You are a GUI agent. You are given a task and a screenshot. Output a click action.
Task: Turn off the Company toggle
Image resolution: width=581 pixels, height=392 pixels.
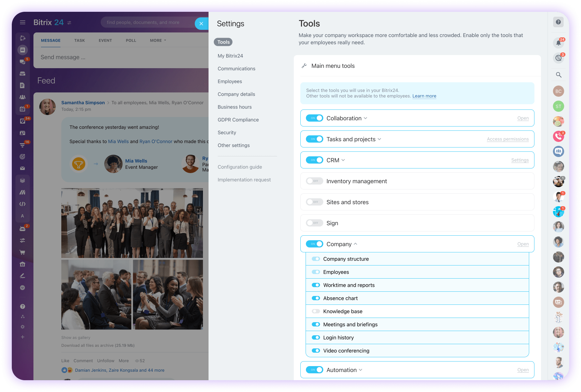314,244
